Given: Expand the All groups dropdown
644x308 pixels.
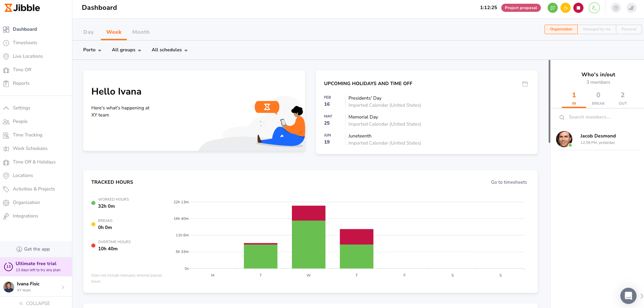Looking at the screenshot, I should click(x=126, y=50).
